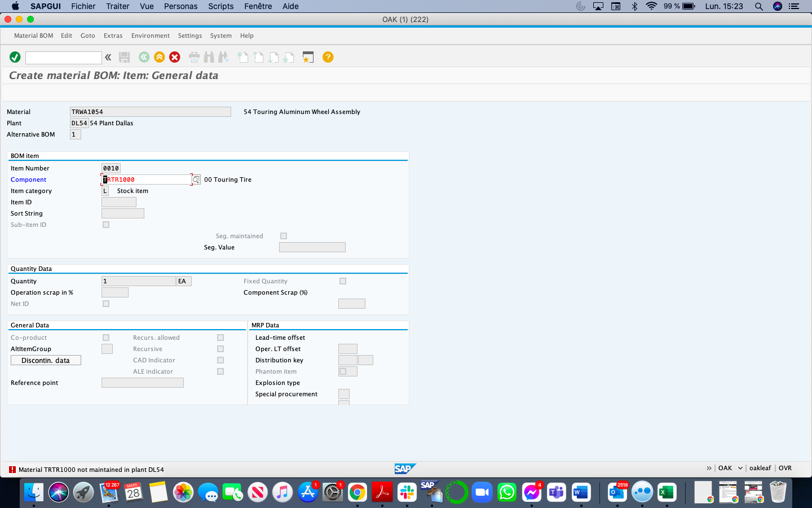Click the Previous Page icon

pos(258,57)
